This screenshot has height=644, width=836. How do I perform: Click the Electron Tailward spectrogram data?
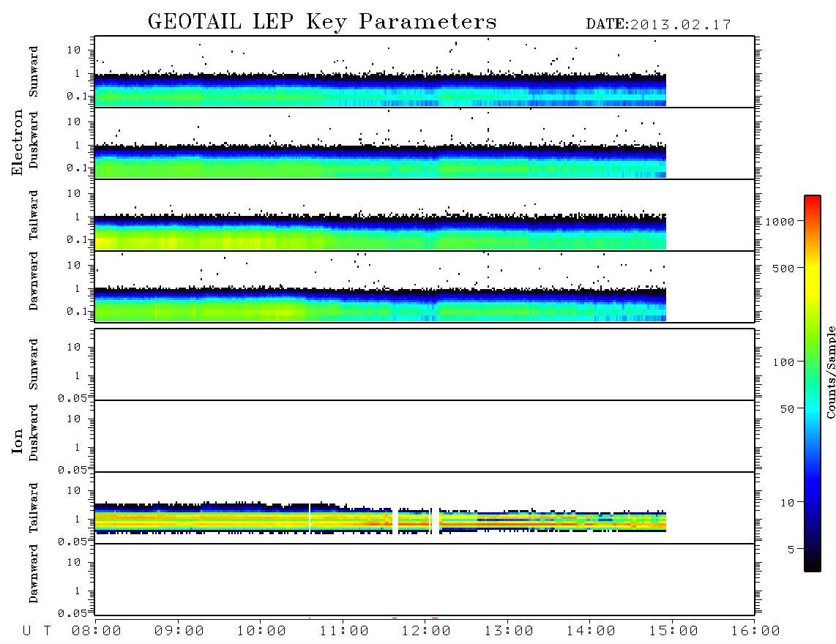pos(380,233)
